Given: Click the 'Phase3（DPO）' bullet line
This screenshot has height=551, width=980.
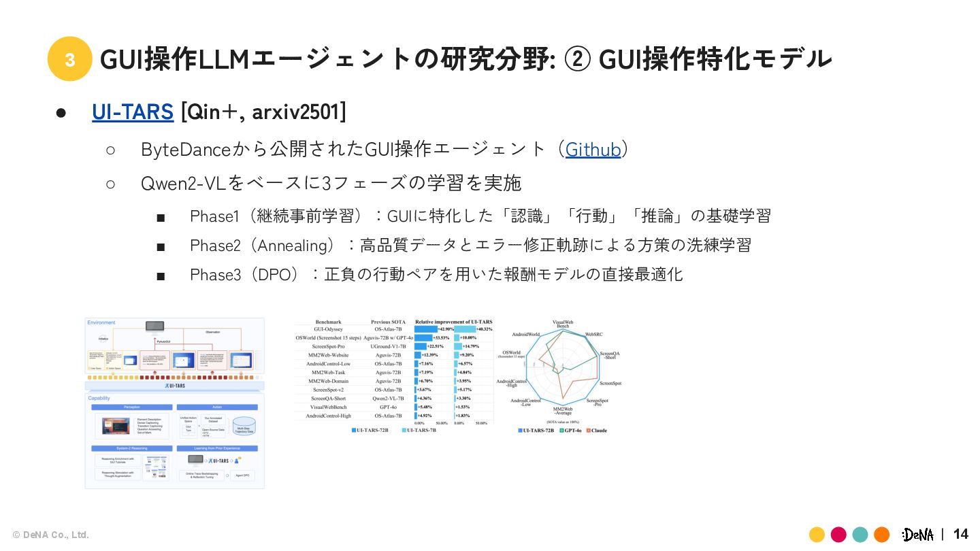Looking at the screenshot, I should (x=436, y=275).
